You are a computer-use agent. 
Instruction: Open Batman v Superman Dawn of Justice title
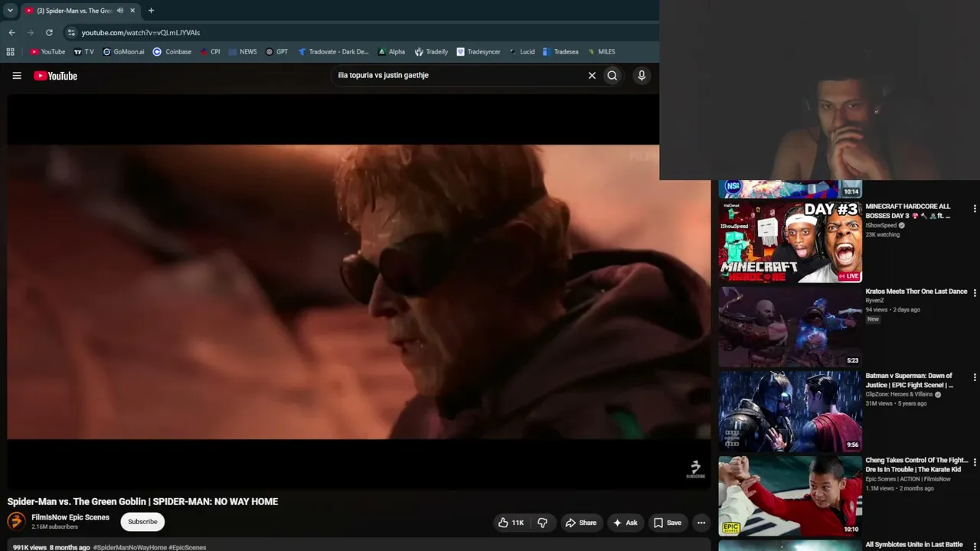pyautogui.click(x=910, y=380)
